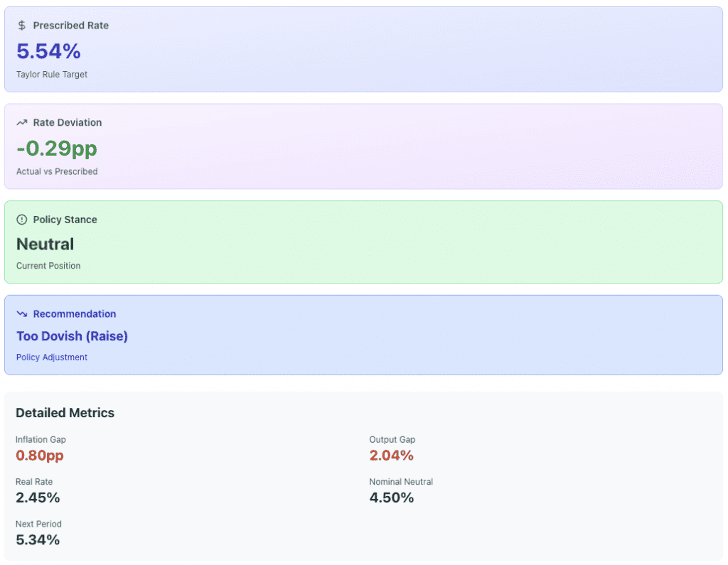Select the -0.29pp rate deviation value

coord(56,149)
